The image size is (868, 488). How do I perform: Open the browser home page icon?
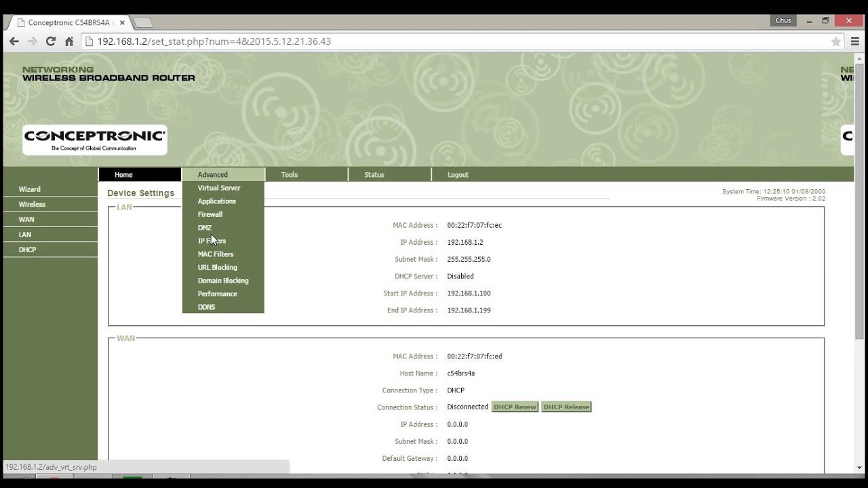tap(68, 41)
